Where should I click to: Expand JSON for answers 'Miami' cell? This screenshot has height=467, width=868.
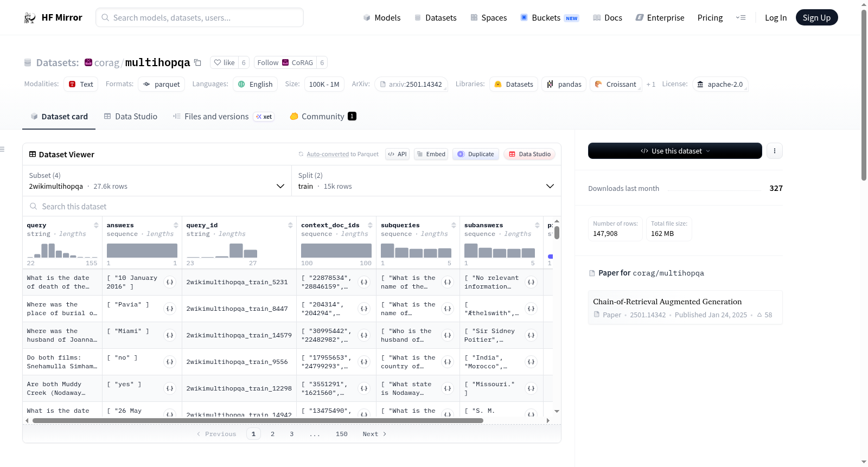[170, 335]
